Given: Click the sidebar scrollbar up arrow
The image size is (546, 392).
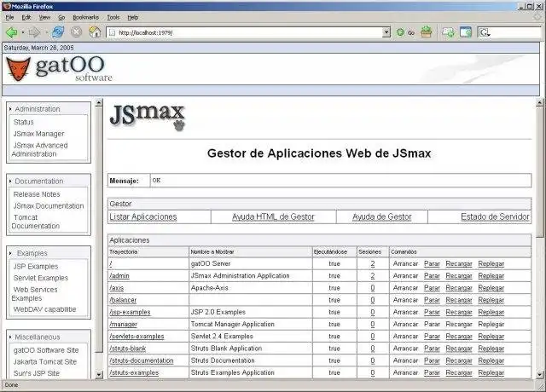Looking at the screenshot, I should pos(99,102).
